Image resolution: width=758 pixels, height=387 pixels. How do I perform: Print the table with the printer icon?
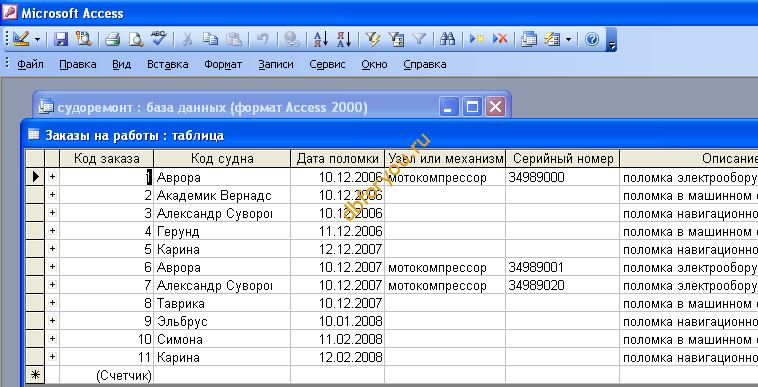pyautogui.click(x=112, y=39)
